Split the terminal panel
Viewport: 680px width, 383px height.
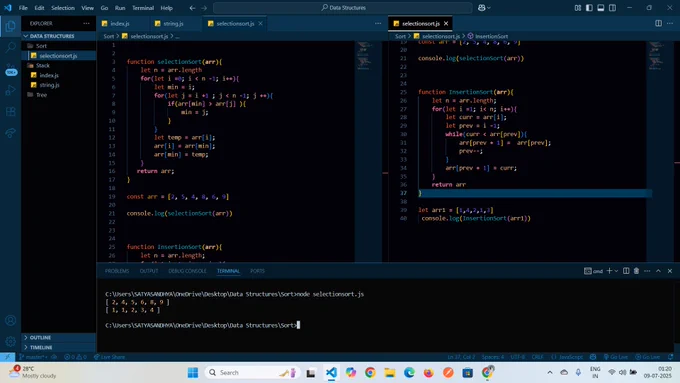(x=626, y=271)
